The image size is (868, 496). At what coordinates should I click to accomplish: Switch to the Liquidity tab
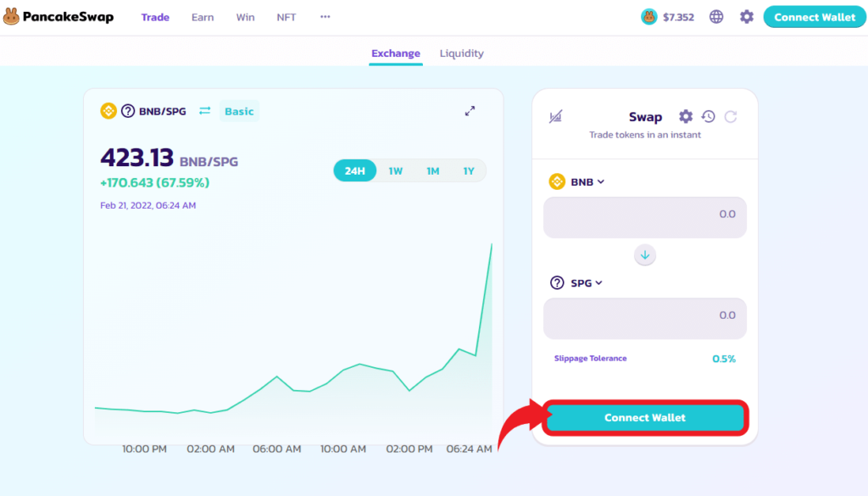pos(462,53)
